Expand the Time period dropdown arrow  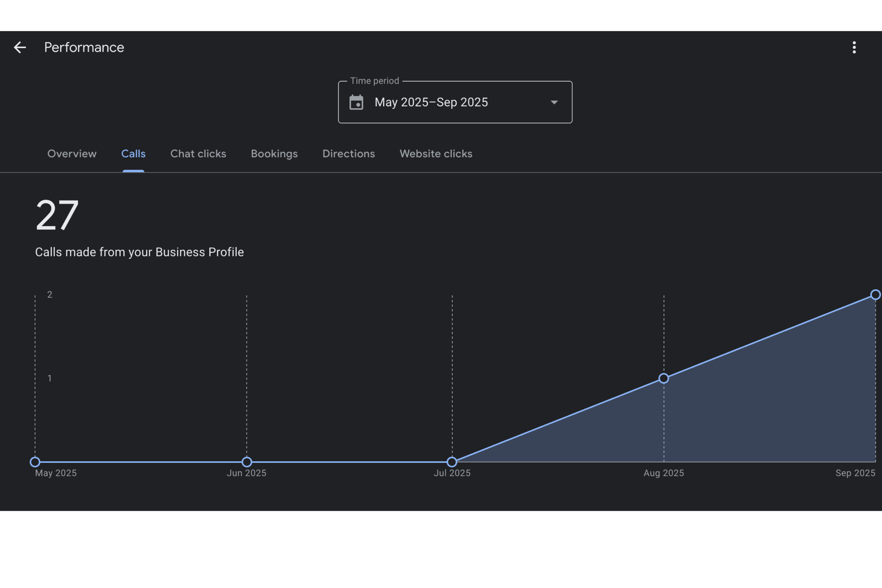point(554,102)
